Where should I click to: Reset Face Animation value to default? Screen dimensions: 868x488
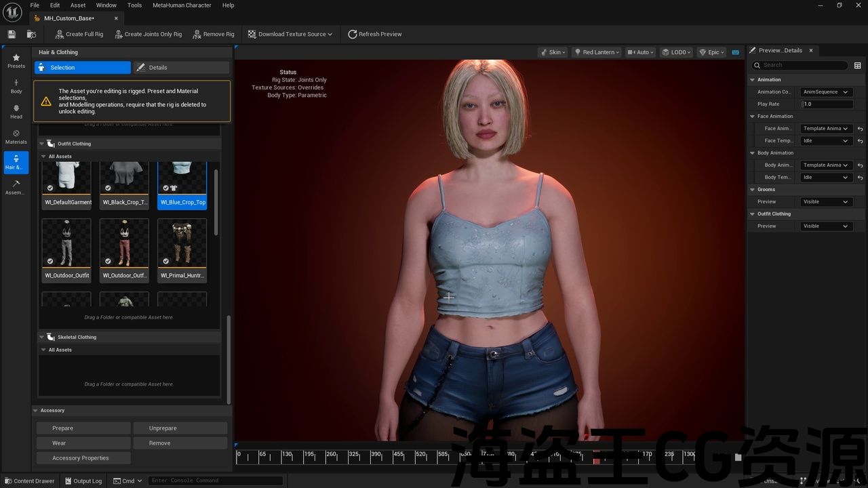click(x=860, y=129)
